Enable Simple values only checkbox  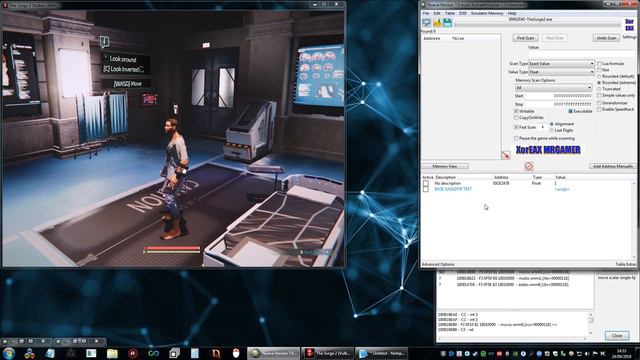600,95
